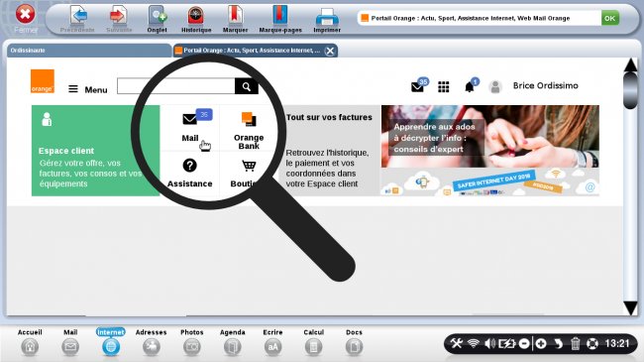644x362 pixels.
Task: Click the black search magnifier button
Action: click(x=247, y=86)
